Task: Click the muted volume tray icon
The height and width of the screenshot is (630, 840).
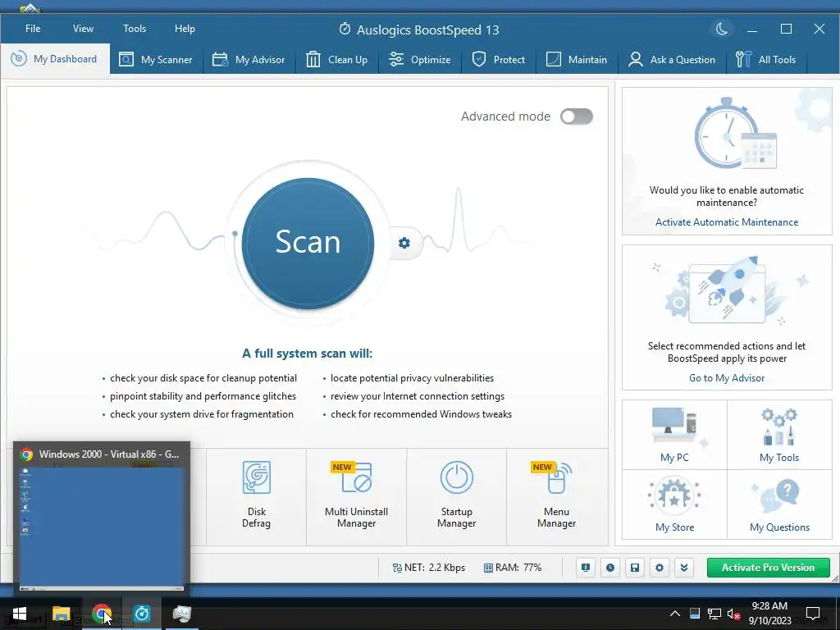Action: (x=734, y=614)
